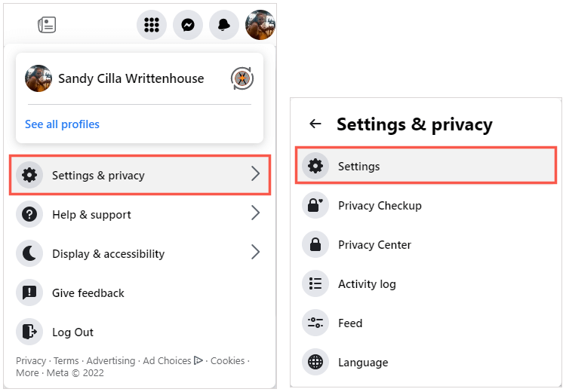Viewport: 566px width, 392px height.
Task: Select Settings in the submenu
Action: click(358, 167)
